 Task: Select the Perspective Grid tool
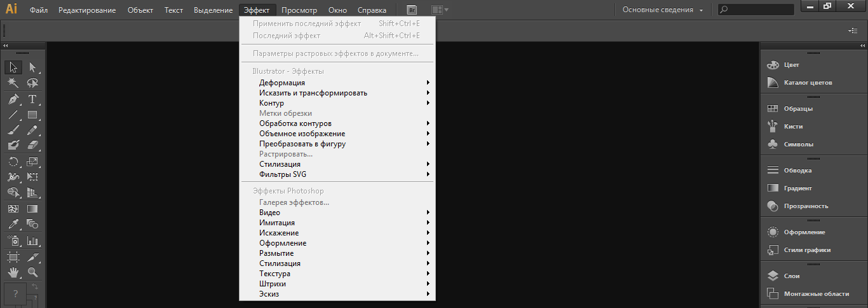32,192
